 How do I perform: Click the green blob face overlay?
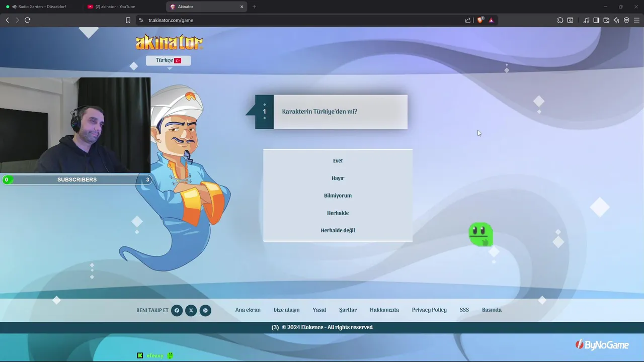(480, 234)
